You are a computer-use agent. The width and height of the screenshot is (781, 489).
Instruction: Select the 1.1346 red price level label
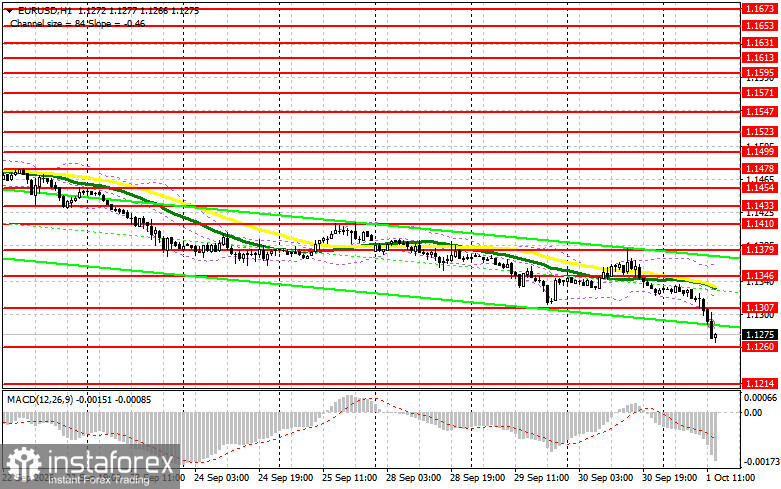(x=760, y=275)
